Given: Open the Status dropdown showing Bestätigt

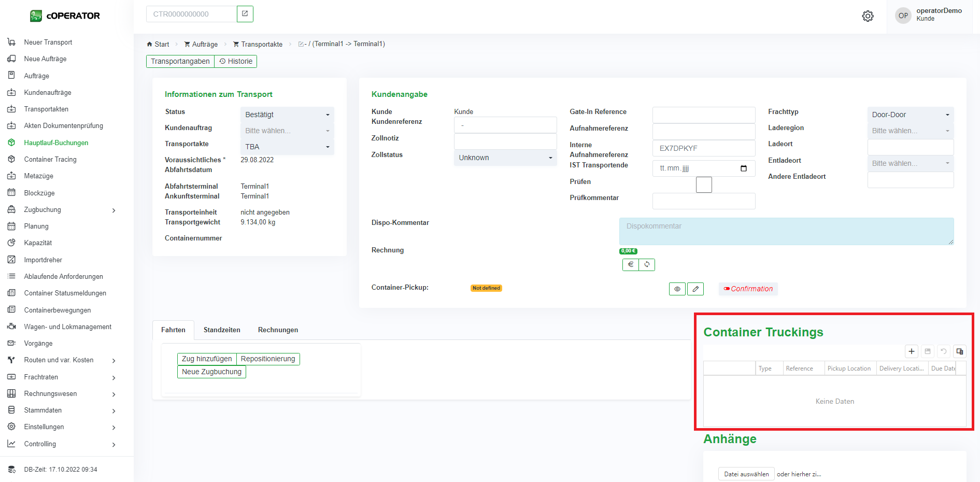Looking at the screenshot, I should (287, 115).
